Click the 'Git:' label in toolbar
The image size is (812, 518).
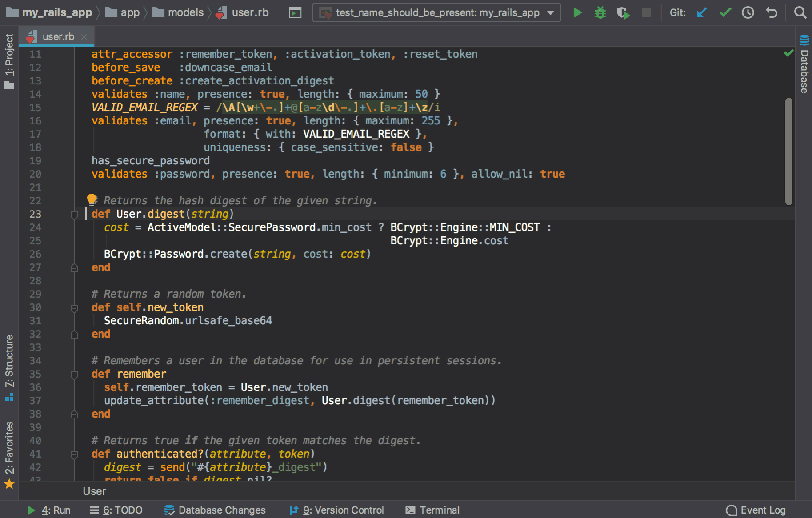tap(678, 12)
